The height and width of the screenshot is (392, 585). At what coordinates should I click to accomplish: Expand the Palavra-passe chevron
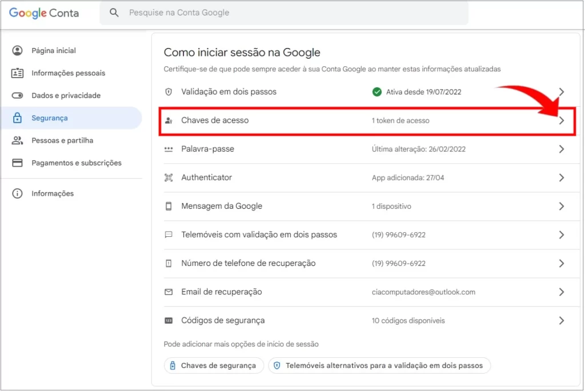pos(562,149)
